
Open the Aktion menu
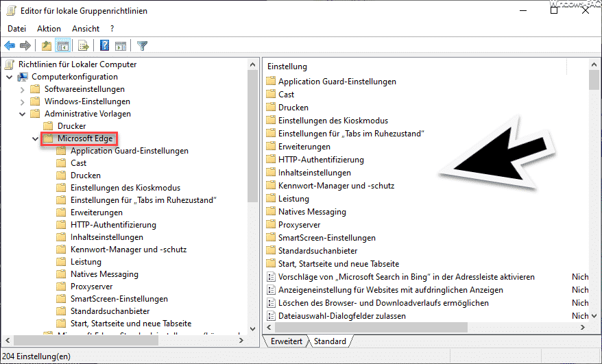point(49,29)
